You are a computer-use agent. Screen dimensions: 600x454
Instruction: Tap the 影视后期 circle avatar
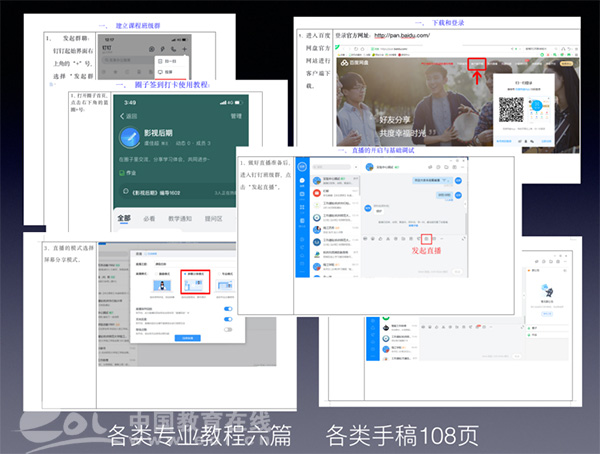129,137
